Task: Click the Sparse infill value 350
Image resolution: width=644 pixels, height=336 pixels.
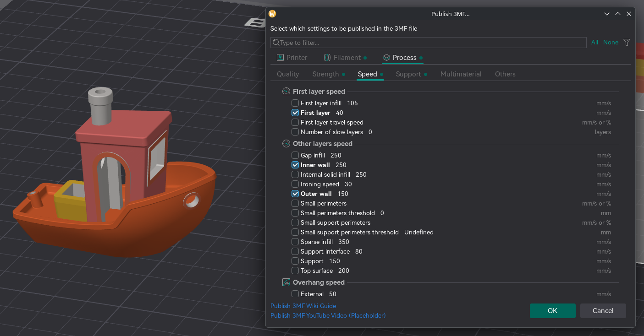Action: [x=344, y=242]
